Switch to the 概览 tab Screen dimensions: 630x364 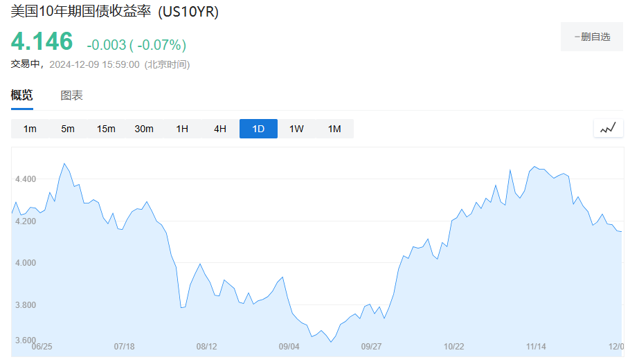pos(21,95)
